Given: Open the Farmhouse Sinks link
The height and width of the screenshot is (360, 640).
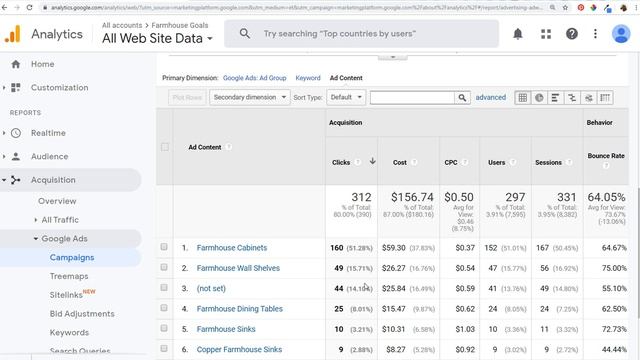Looking at the screenshot, I should click(x=226, y=329).
